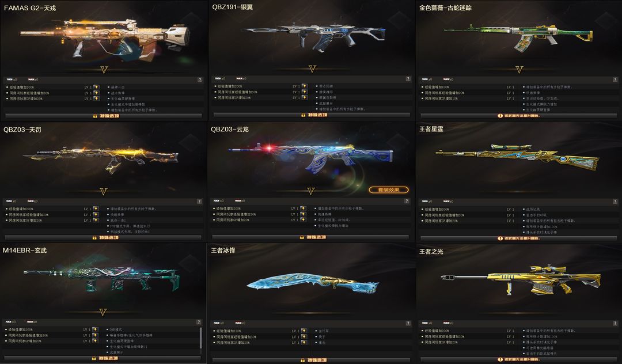Screen dimensions: 622x364
Task: Click the V emblem beneath M14EBR-玄武 rifle
Action: [103, 312]
